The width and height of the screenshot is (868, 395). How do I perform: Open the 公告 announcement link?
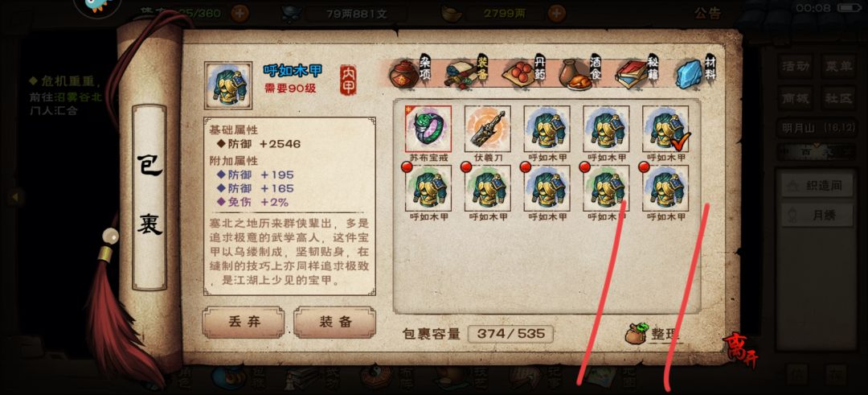click(708, 14)
